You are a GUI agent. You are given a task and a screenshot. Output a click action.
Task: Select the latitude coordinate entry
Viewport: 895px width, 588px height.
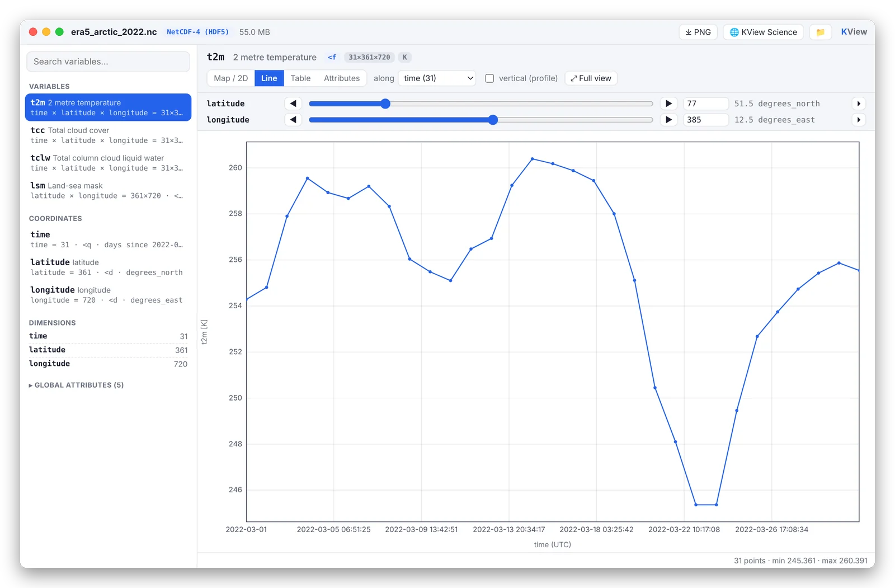click(x=108, y=267)
